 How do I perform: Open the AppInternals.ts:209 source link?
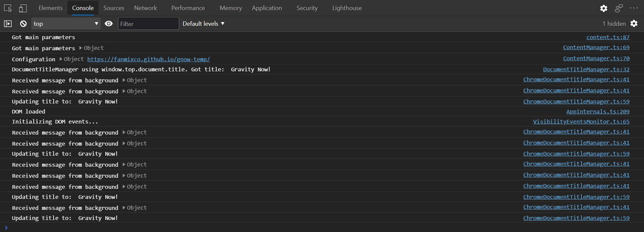[598, 111]
